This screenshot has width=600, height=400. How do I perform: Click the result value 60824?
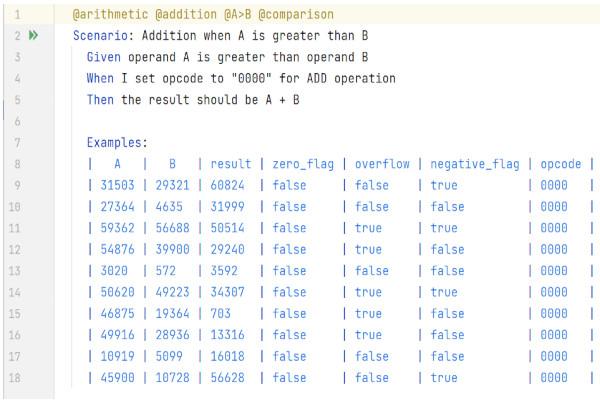click(x=231, y=185)
